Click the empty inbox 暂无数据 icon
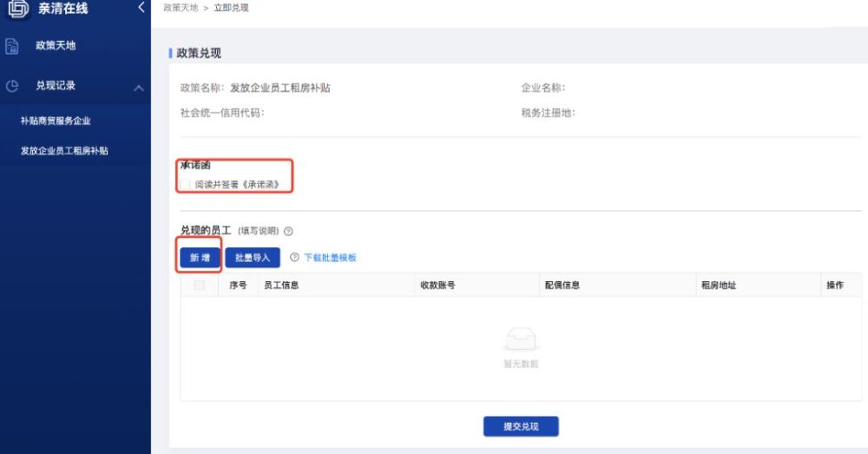This screenshot has height=454, width=868. tap(521, 341)
